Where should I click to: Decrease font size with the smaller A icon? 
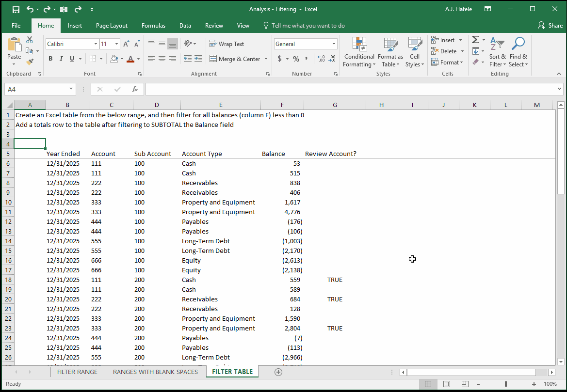click(x=137, y=44)
